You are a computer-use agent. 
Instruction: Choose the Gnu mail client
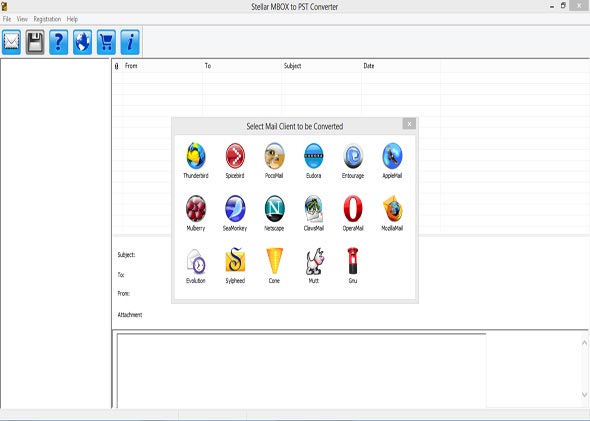(x=353, y=261)
